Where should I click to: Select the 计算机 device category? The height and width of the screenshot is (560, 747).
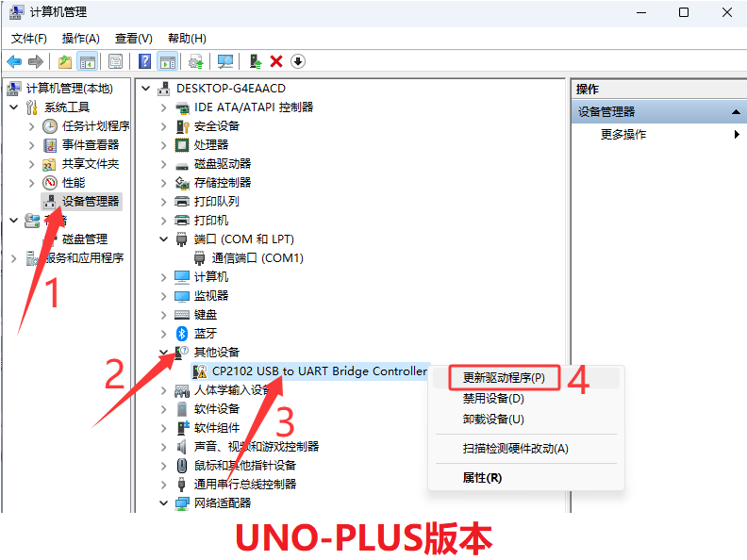[x=211, y=276]
